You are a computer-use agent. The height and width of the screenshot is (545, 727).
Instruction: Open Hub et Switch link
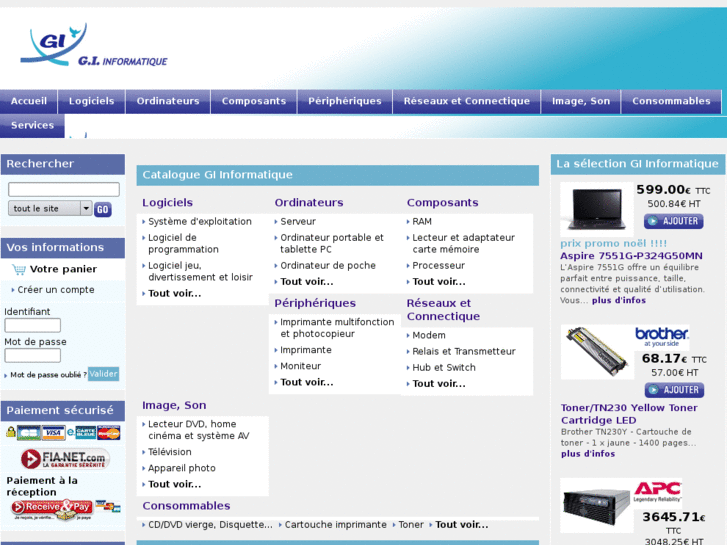point(444,368)
